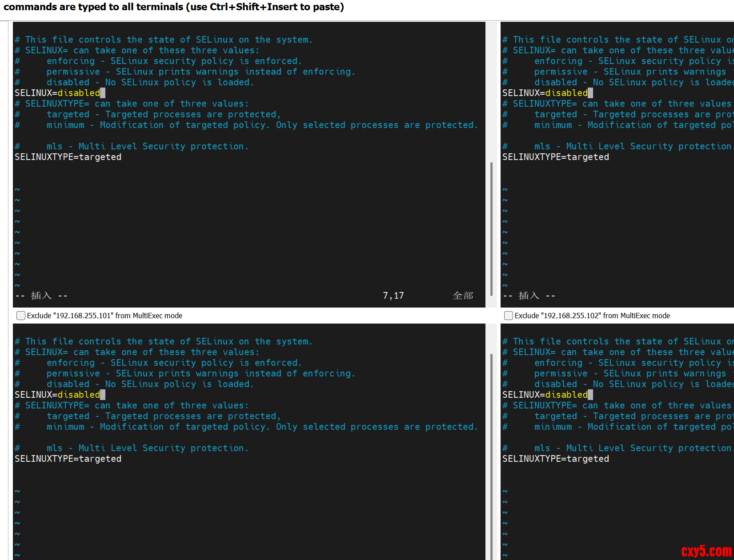
Task: Click SELINUXTYPE=targeted line in bottom-right terminal
Action: pyautogui.click(x=556, y=459)
